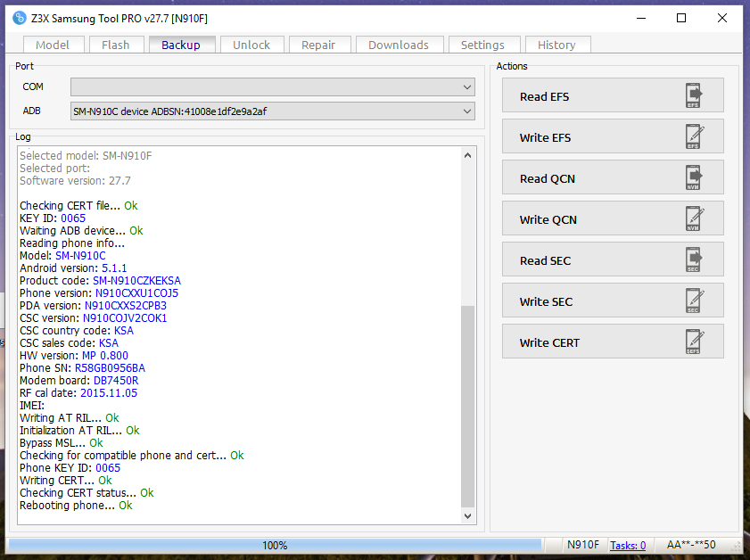View the History tab
This screenshot has width=750, height=560.
pyautogui.click(x=556, y=45)
